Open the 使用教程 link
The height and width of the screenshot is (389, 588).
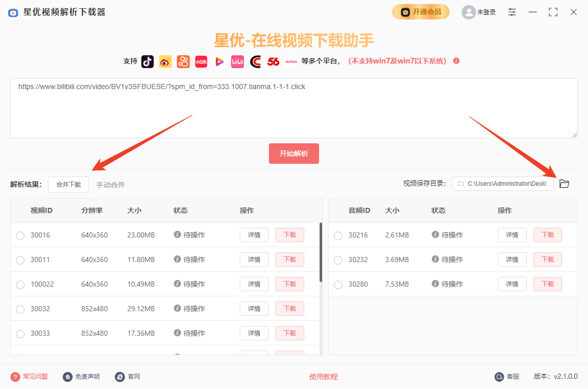click(x=323, y=377)
